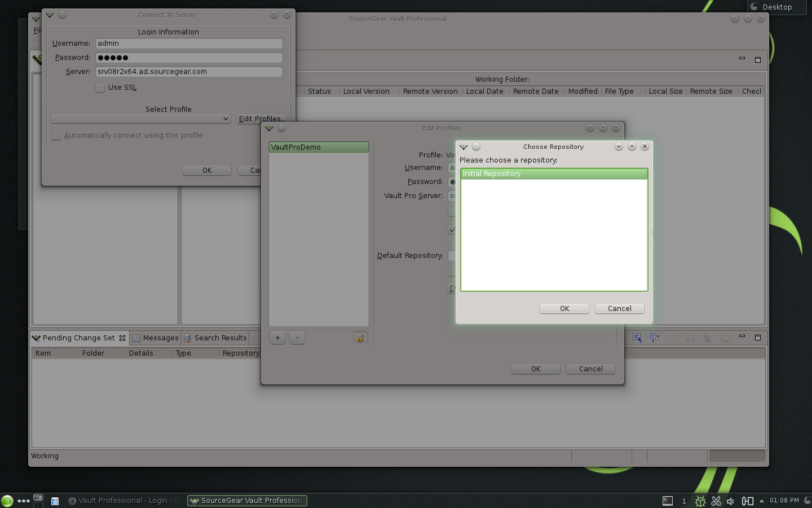Select the VaultProDemo profile in Edit Profiles
This screenshot has height=508, width=812.
[319, 147]
